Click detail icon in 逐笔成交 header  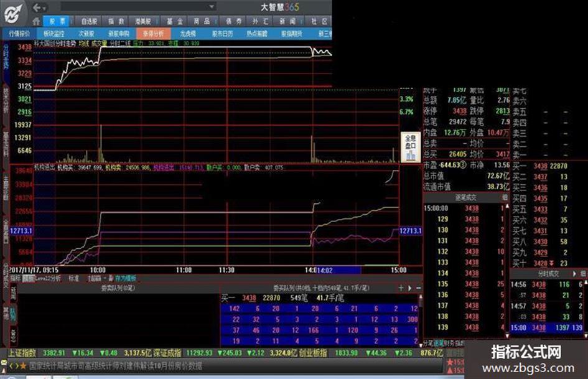[x=505, y=197]
